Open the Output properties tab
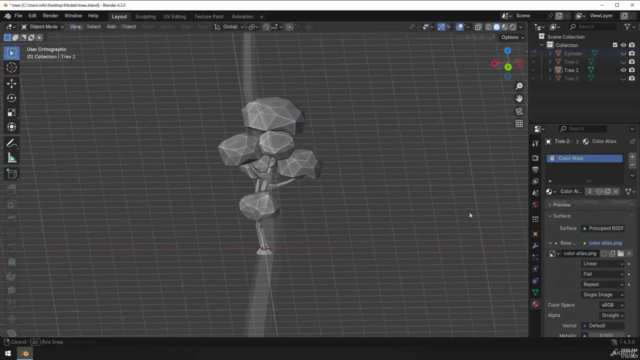Image resolution: width=640 pixels, height=360 pixels. point(535,169)
